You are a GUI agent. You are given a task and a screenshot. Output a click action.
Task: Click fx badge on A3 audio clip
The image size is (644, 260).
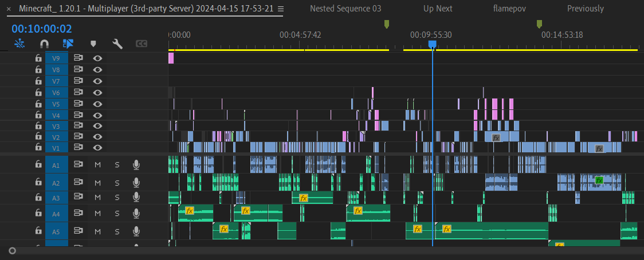(303, 198)
